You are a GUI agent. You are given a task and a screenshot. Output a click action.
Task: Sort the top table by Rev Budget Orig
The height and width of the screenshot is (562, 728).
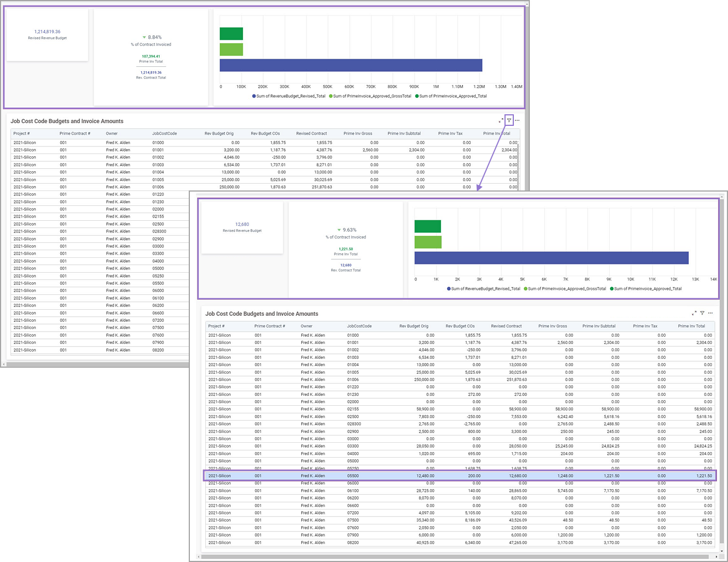pos(219,133)
